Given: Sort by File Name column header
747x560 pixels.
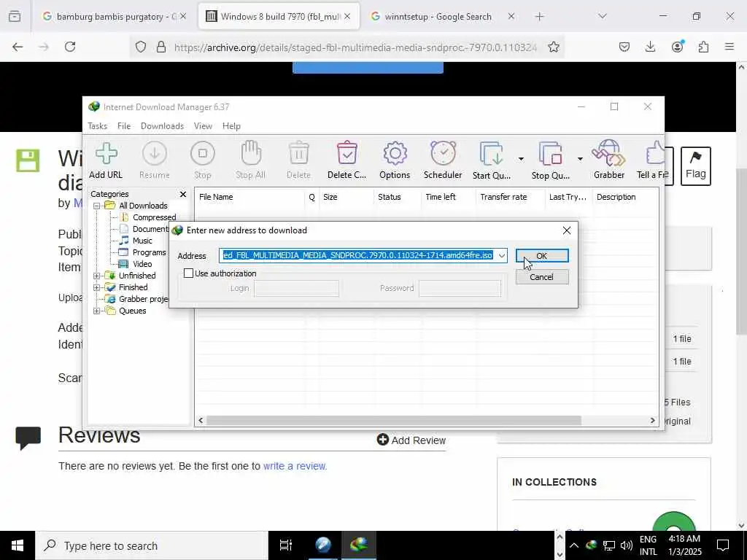Looking at the screenshot, I should (x=249, y=197).
